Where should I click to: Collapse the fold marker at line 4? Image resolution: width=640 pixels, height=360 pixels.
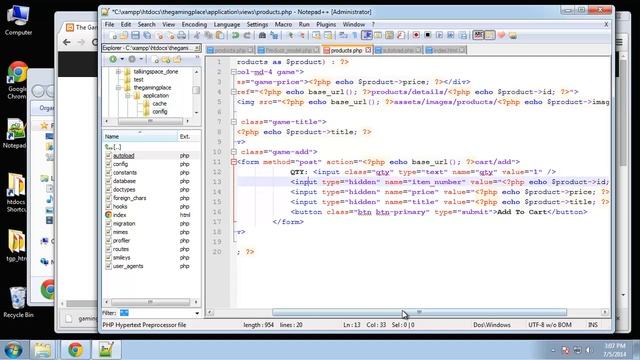point(233,92)
